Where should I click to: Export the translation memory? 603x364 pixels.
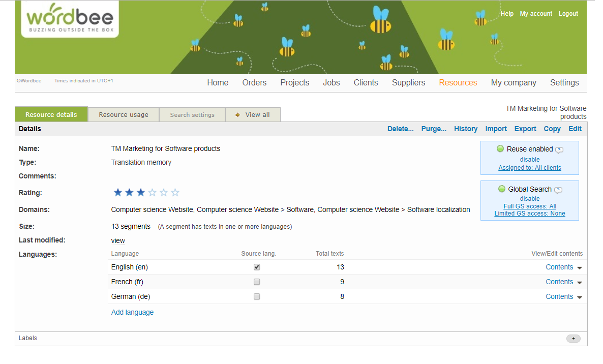[525, 129]
